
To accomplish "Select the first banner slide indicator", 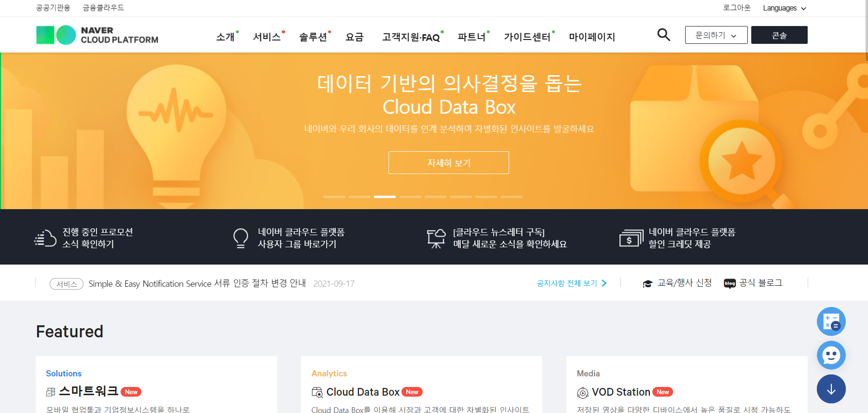I will point(334,197).
